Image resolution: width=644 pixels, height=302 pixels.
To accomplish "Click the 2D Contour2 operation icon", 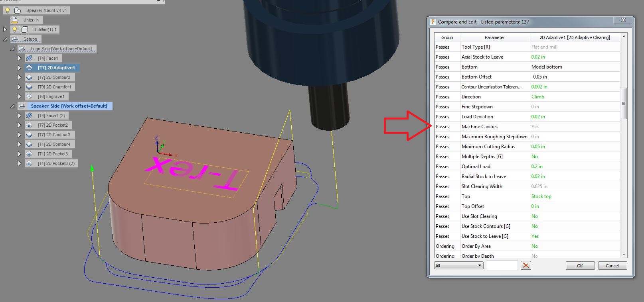I will click(29, 77).
